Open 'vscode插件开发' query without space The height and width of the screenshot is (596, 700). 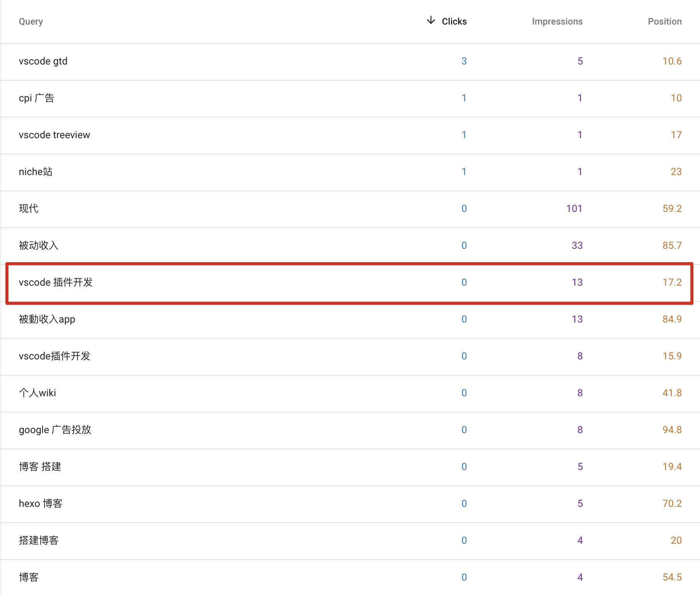tap(54, 356)
